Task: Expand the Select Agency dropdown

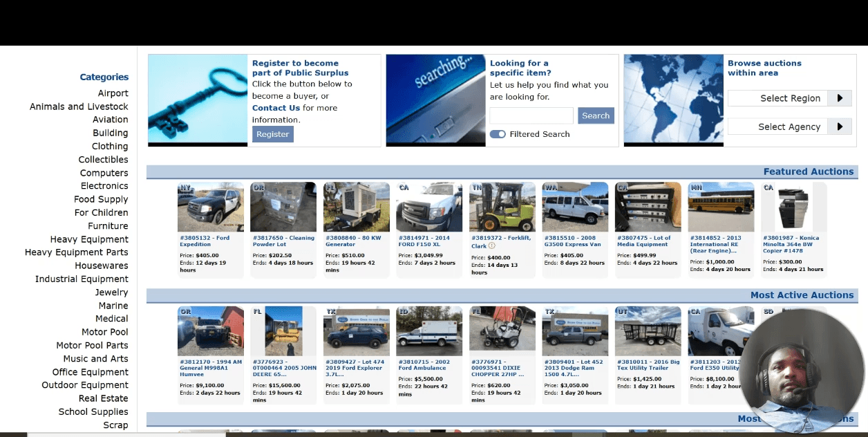Action: [789, 127]
